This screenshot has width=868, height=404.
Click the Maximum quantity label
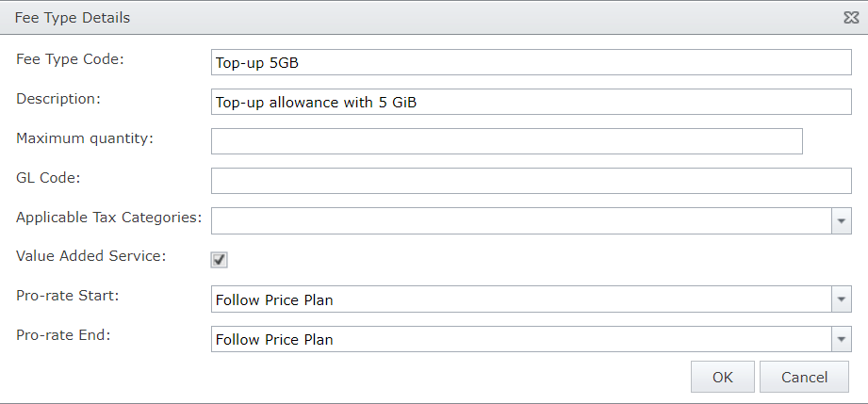85,137
